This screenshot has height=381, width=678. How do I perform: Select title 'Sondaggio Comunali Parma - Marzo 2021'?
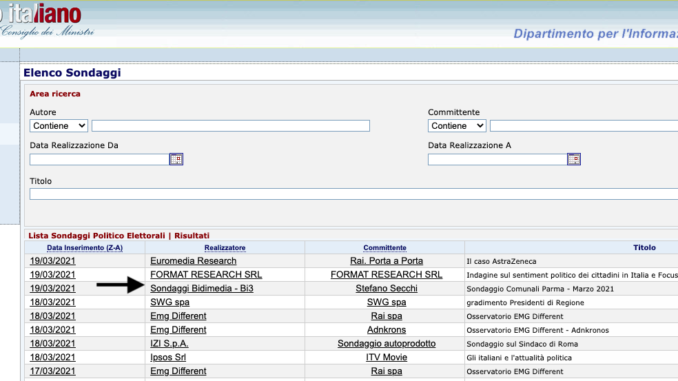point(540,289)
